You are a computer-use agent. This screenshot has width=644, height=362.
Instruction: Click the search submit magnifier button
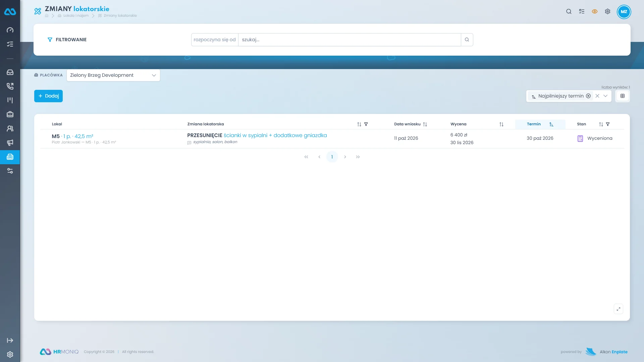point(467,40)
